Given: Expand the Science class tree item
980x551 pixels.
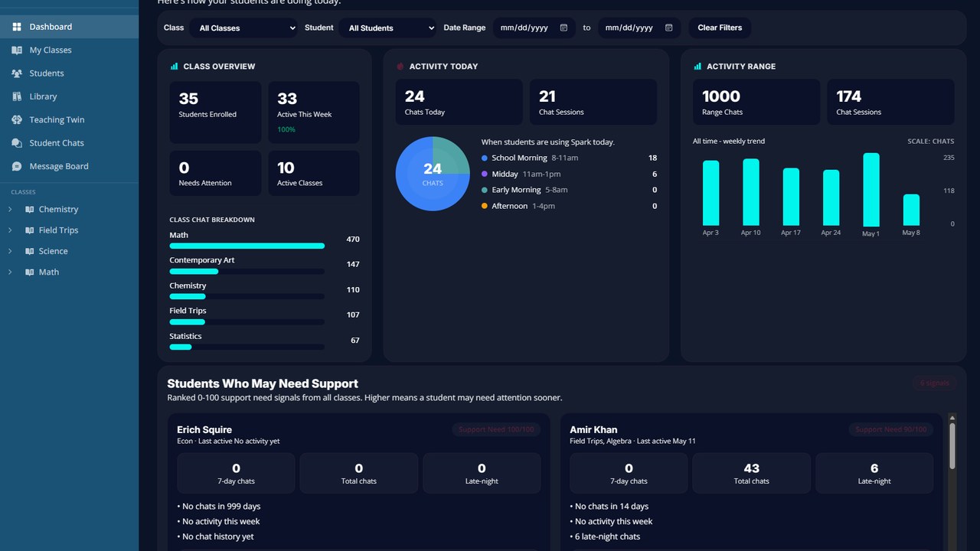Looking at the screenshot, I should click(x=10, y=251).
